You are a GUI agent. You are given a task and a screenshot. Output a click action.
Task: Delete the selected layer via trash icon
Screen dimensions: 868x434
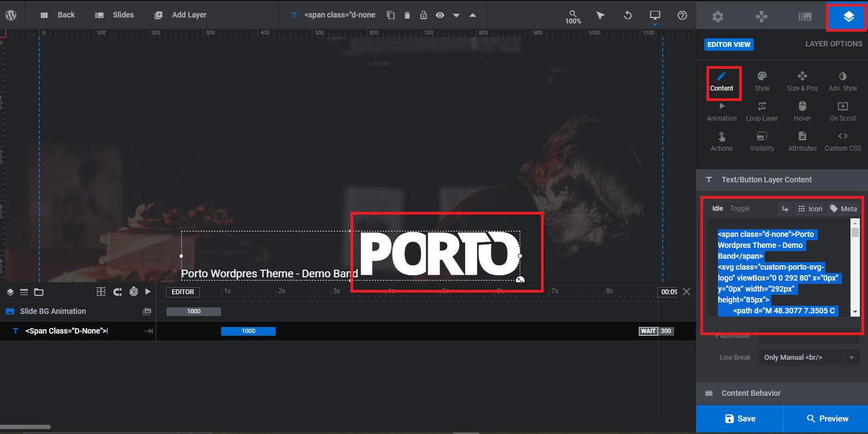tap(407, 15)
